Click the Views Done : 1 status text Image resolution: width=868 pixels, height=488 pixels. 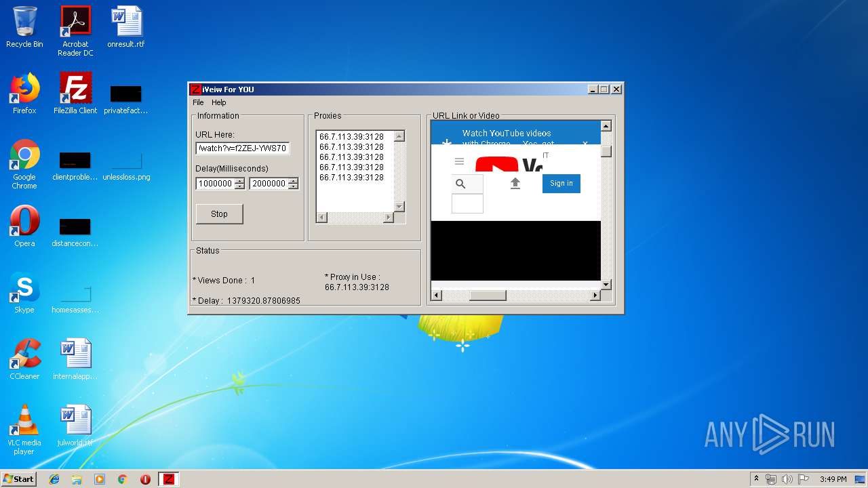click(224, 281)
